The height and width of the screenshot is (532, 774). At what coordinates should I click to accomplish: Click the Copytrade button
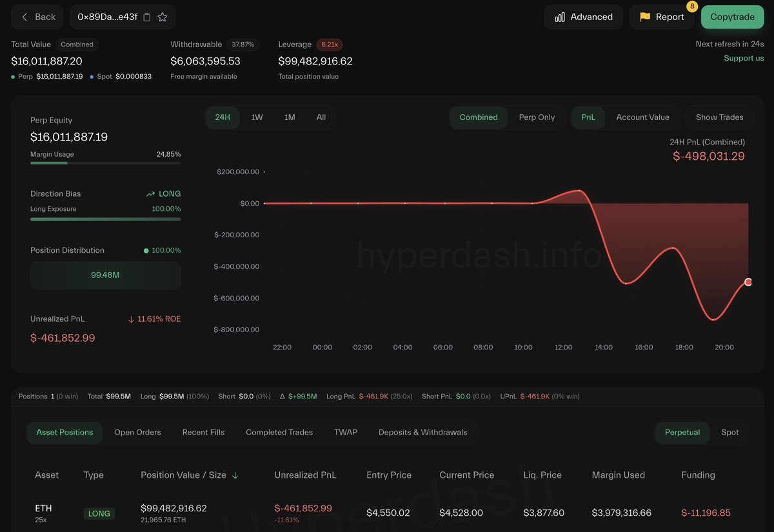click(732, 17)
